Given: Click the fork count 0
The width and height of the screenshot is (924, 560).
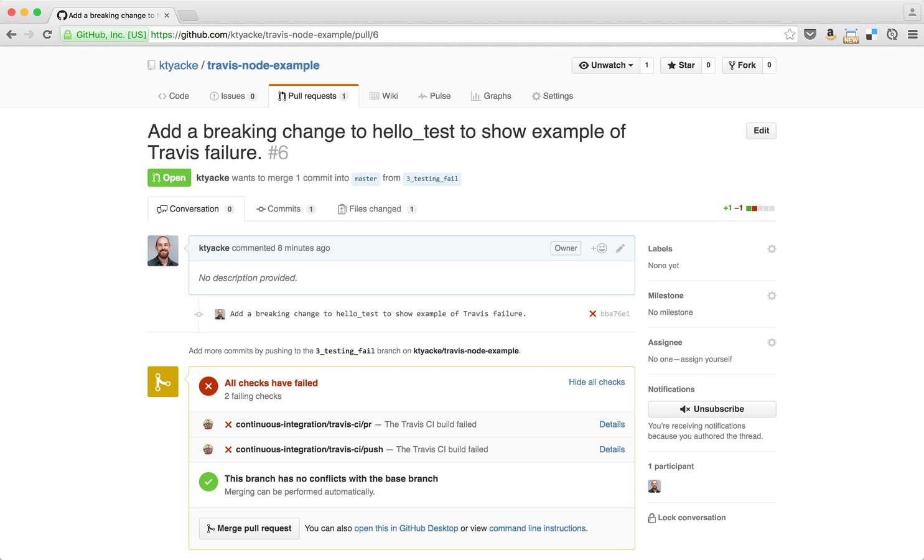Looking at the screenshot, I should point(769,65).
